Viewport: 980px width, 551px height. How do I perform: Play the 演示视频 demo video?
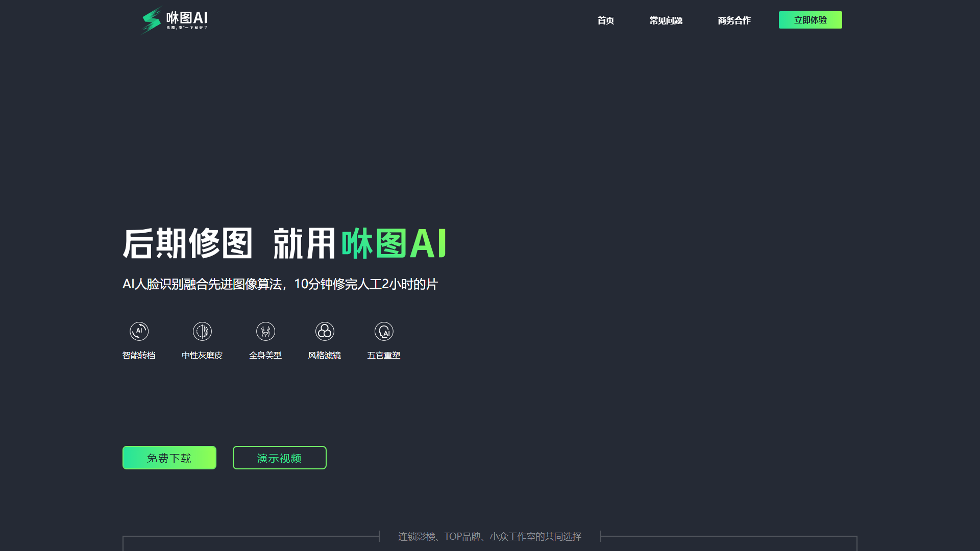pos(279,458)
